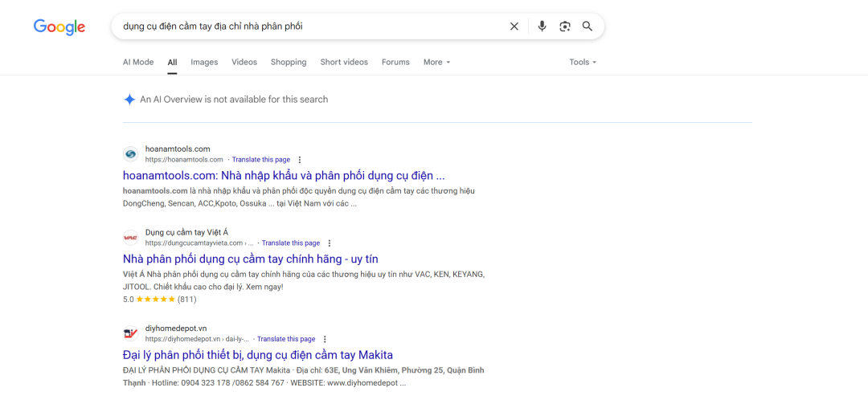
Task: Click the https://hoanamtools.com URL text
Action: pos(184,160)
